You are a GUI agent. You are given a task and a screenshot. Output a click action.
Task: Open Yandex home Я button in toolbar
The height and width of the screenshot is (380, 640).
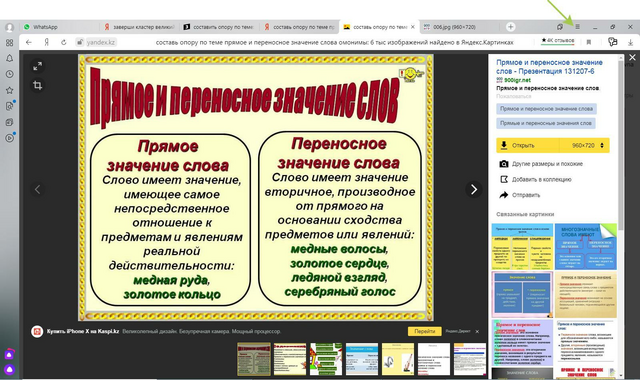click(47, 42)
